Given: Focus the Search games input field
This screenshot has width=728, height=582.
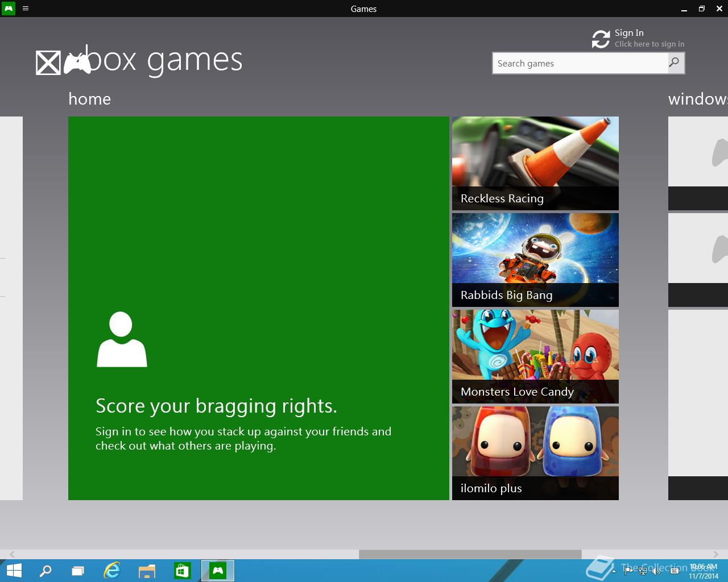Looking at the screenshot, I should [x=580, y=63].
